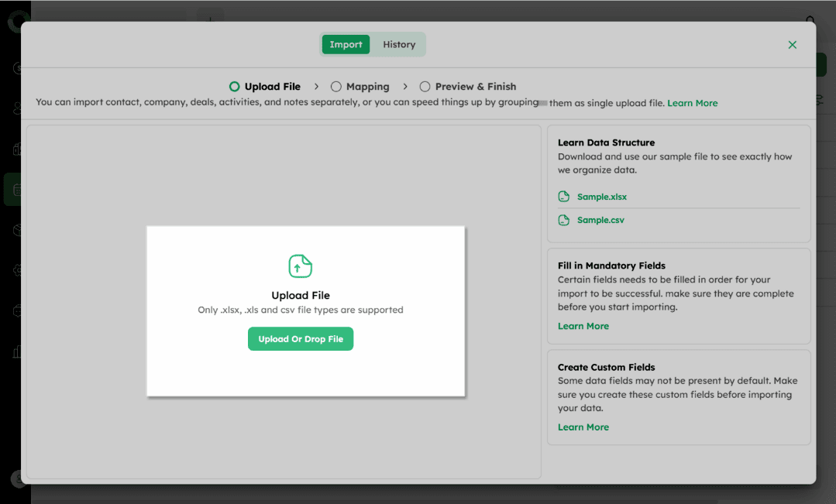836x504 pixels.
Task: Switch to the History tab
Action: (399, 45)
